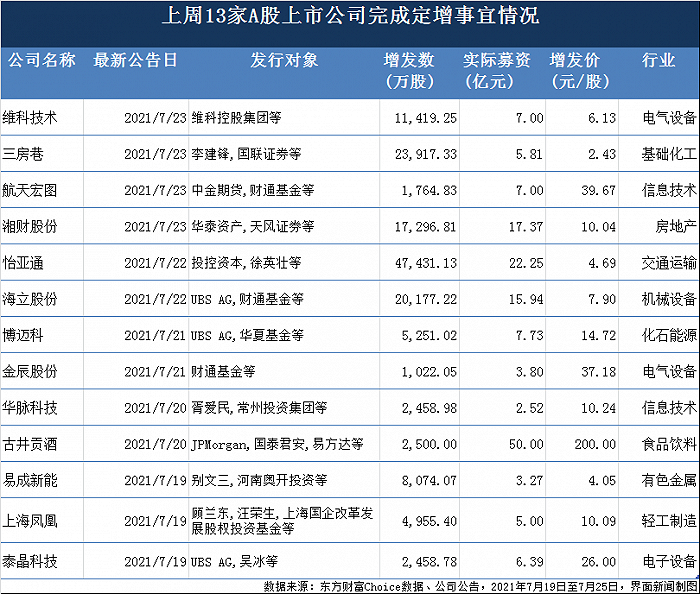Click the cell UBS AG,财通基金等
The width and height of the screenshot is (700, 594).
click(247, 299)
